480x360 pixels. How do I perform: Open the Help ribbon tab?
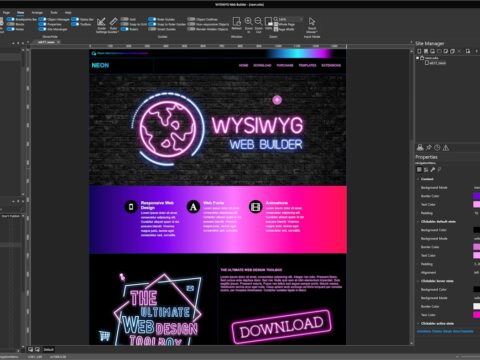(68, 12)
